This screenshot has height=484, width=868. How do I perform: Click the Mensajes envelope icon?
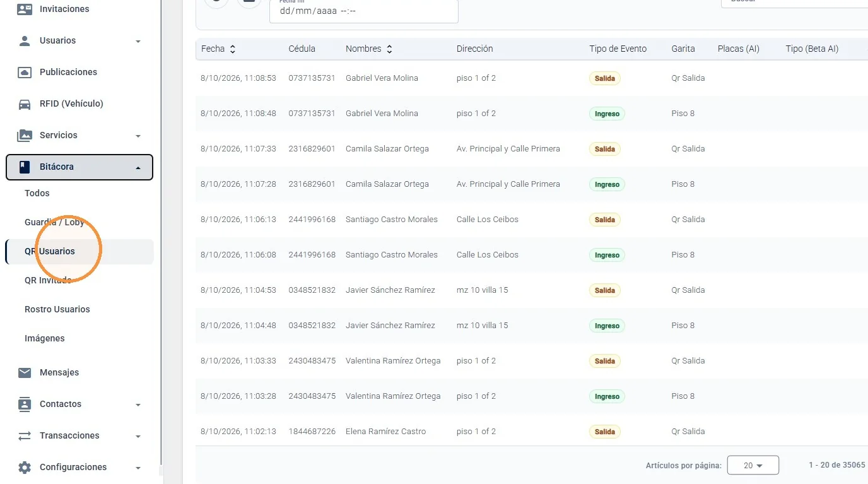point(25,372)
